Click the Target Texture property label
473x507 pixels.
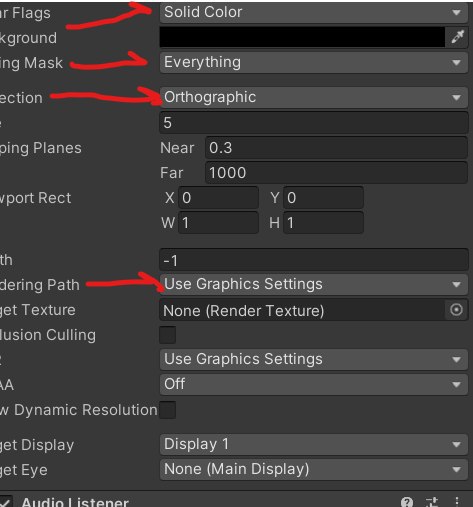[x=38, y=310]
